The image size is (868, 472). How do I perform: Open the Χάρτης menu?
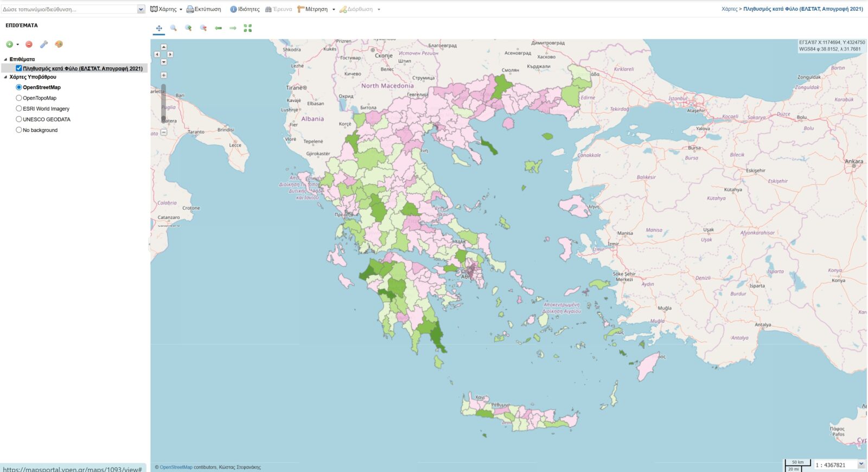tap(166, 9)
